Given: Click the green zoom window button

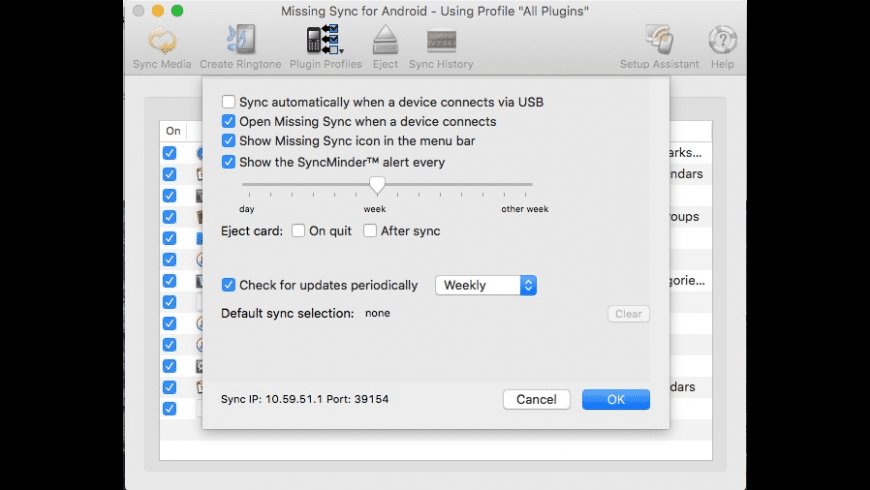Looking at the screenshot, I should coord(177,11).
